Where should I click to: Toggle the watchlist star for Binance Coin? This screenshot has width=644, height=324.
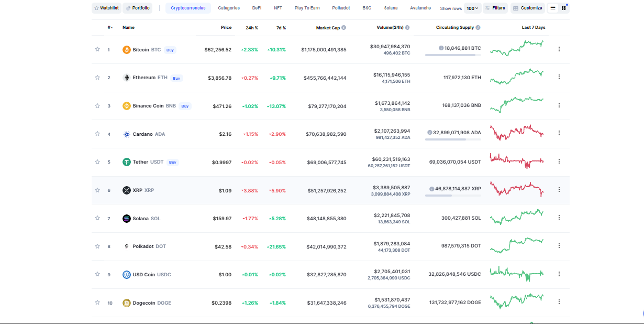point(97,105)
